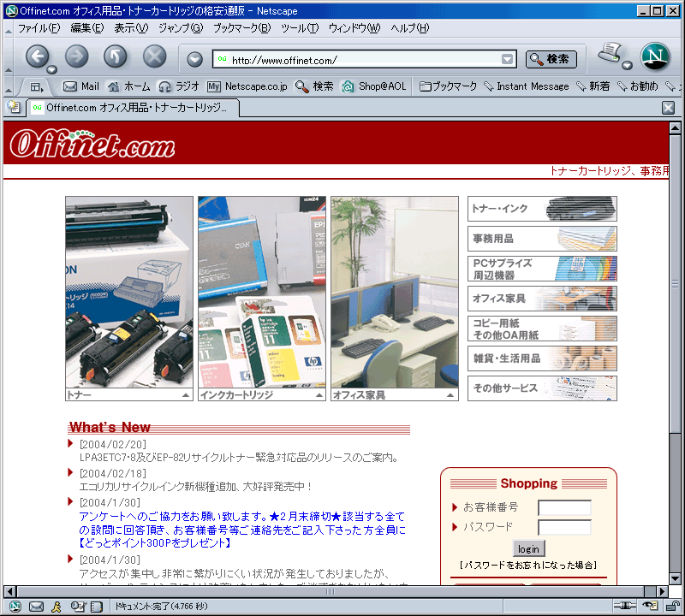The width and height of the screenshot is (685, 616).
Task: Open Composer from the status bar
Action: (x=78, y=606)
